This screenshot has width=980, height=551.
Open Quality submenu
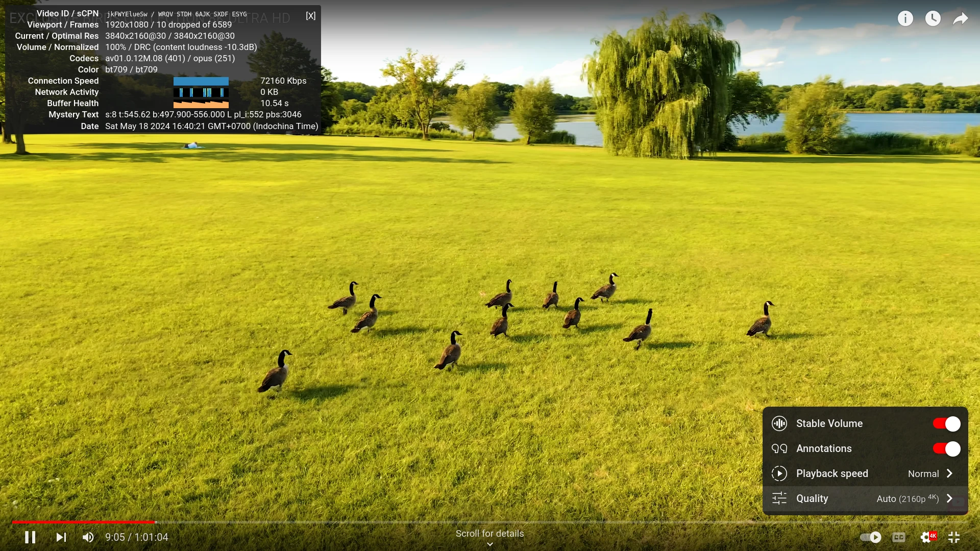(x=865, y=498)
